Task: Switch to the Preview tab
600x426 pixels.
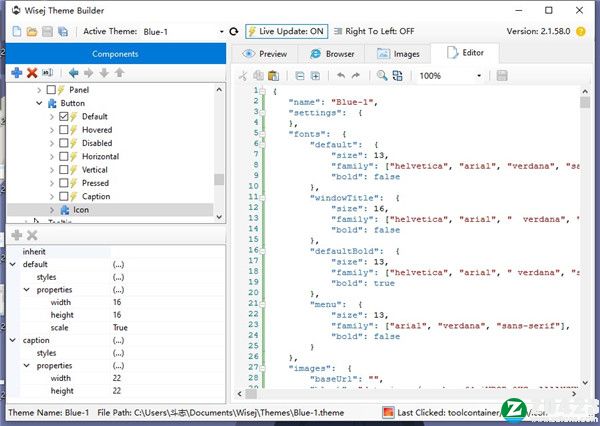Action: [265, 54]
